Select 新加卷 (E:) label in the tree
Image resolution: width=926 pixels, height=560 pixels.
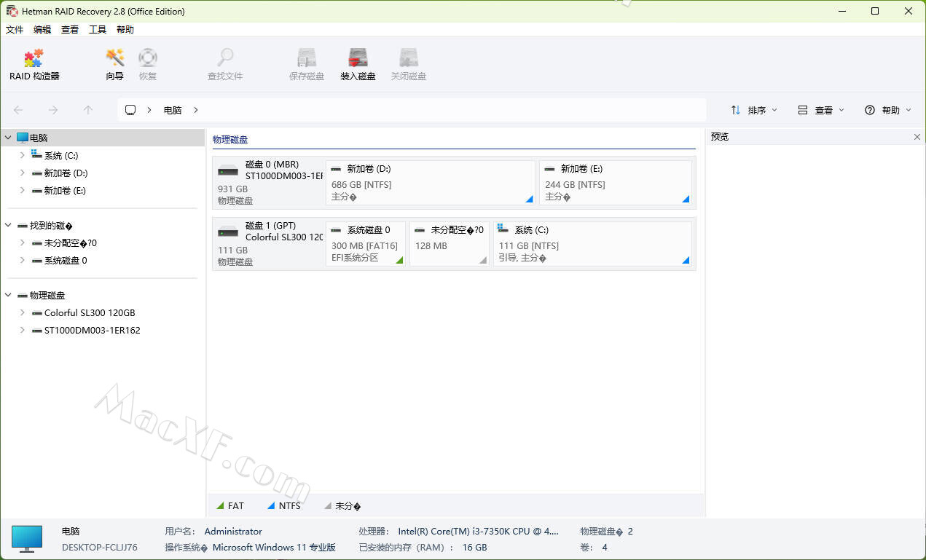(65, 190)
